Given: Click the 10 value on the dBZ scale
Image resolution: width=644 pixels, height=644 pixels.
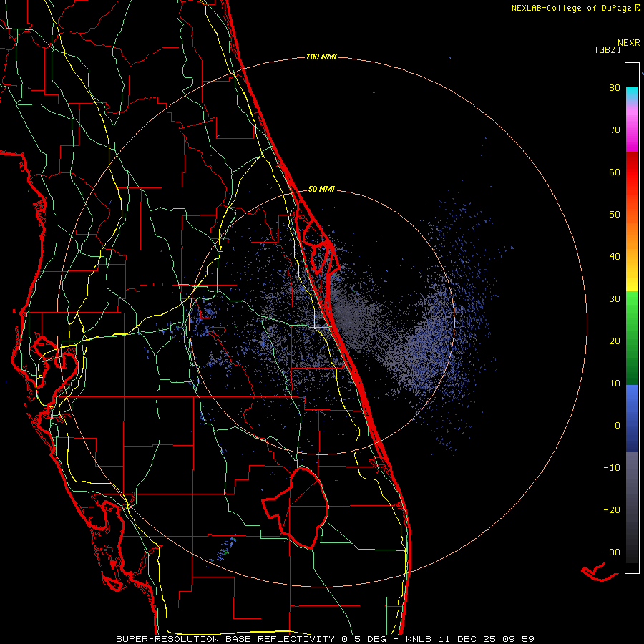Looking at the screenshot, I should pyautogui.click(x=615, y=384).
